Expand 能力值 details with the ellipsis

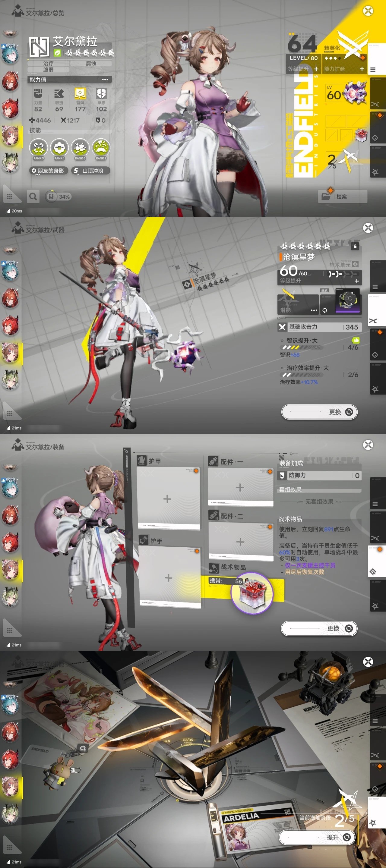click(x=105, y=80)
